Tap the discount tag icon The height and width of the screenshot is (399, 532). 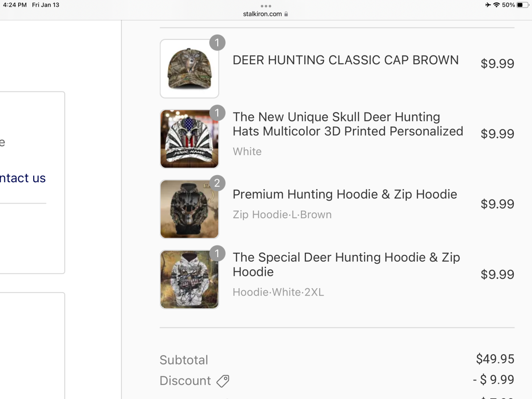point(223,381)
